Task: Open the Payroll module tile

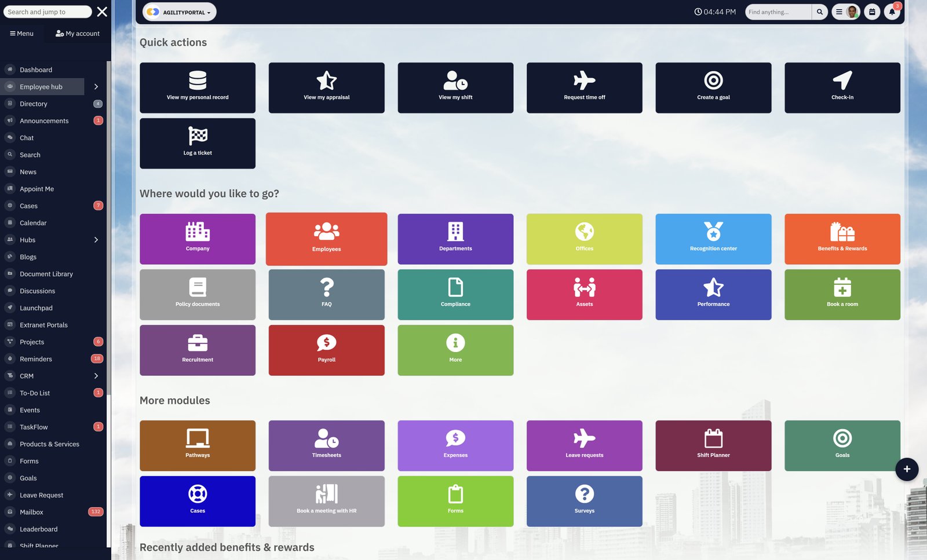Action: (x=326, y=350)
